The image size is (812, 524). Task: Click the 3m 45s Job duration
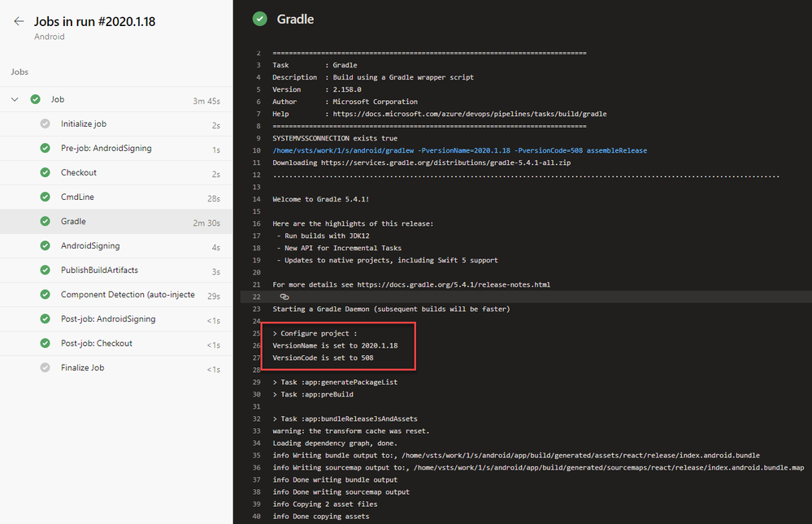click(206, 101)
